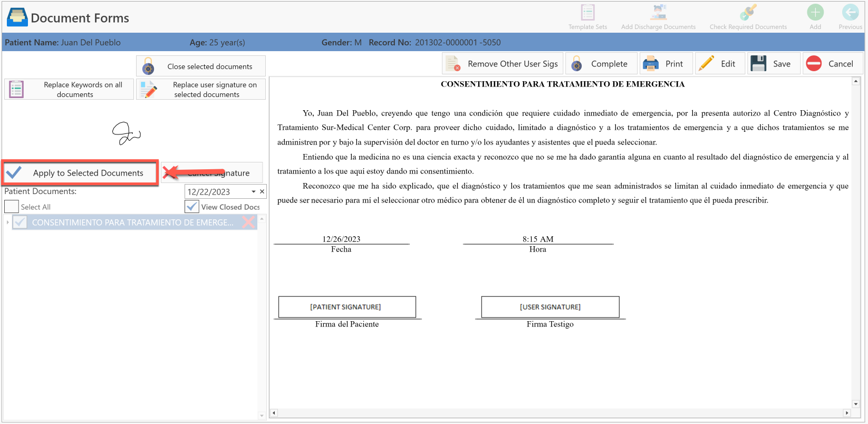Screen dimensions: 868x424
Task: Click the document title CONSENTIMIENTO PARA TRATAMIENTO
Action: pos(563,84)
